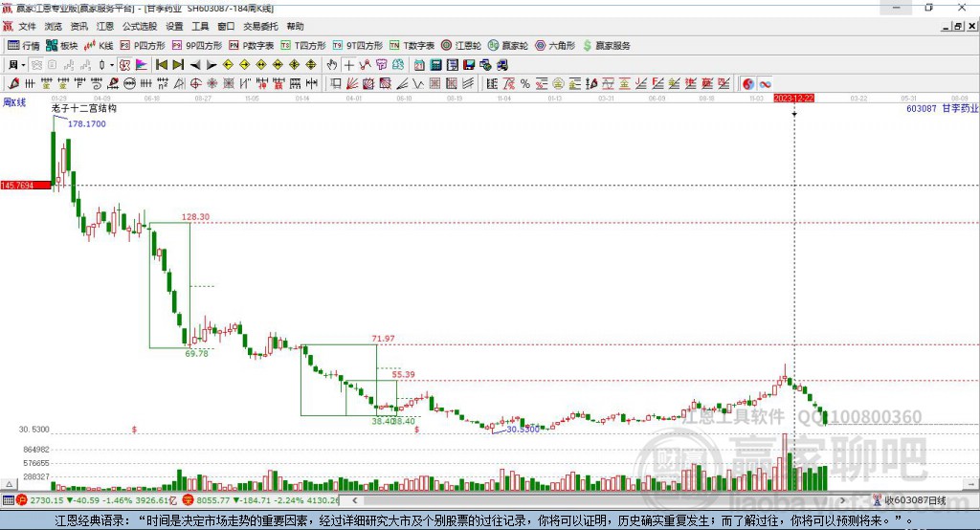The image size is (980, 530).
Task: Click the highlighted 2023-12-22 date marker
Action: pyautogui.click(x=793, y=99)
